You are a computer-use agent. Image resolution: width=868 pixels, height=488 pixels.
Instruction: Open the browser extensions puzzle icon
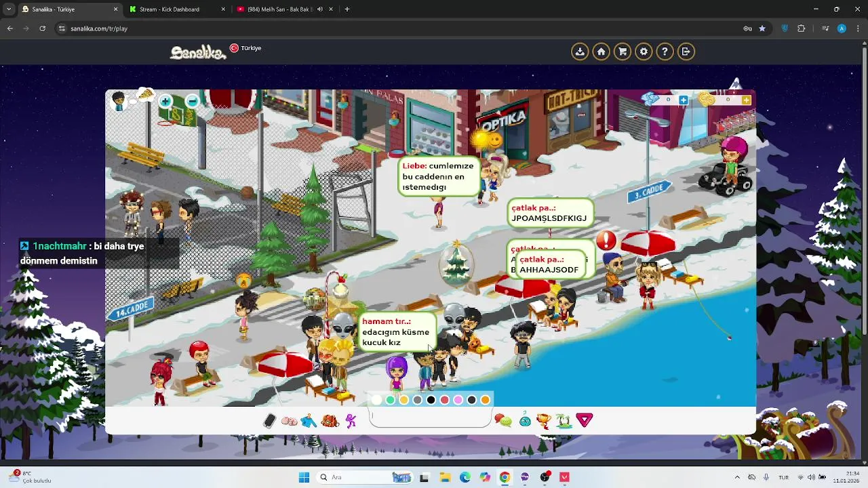tap(802, 28)
